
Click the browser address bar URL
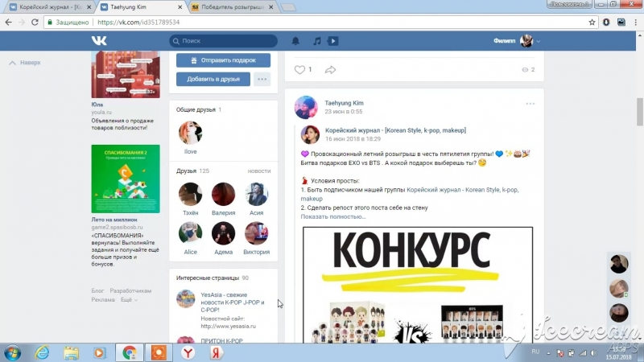click(x=138, y=23)
